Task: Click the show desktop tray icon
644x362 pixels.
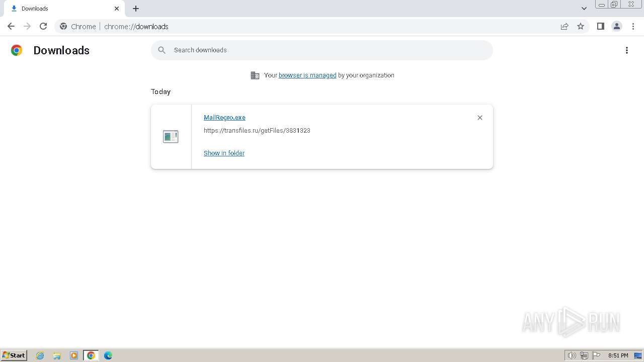Action: coord(638,355)
